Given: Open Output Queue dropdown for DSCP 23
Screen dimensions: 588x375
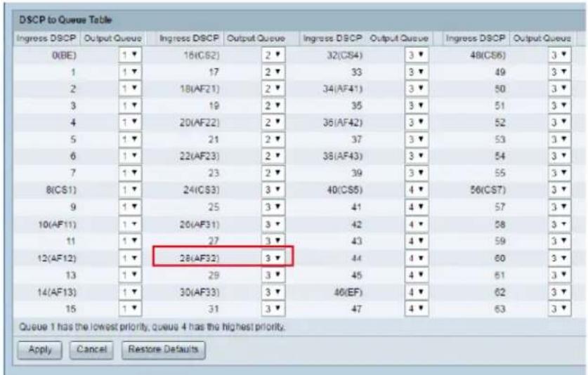Looking at the screenshot, I should pos(273,173).
